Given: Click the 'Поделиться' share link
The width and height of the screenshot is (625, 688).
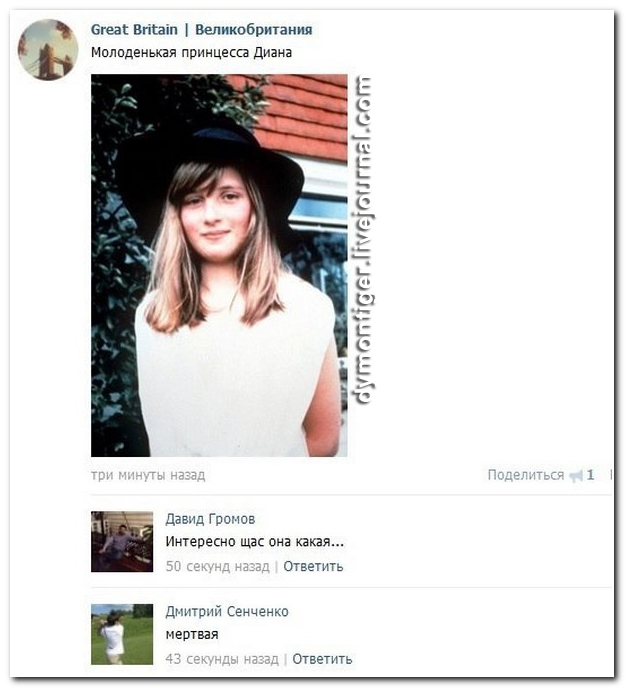Looking at the screenshot, I should coord(526,475).
